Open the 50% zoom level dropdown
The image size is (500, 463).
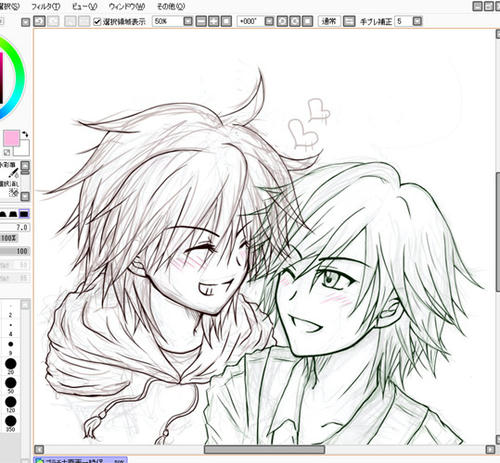(188, 22)
